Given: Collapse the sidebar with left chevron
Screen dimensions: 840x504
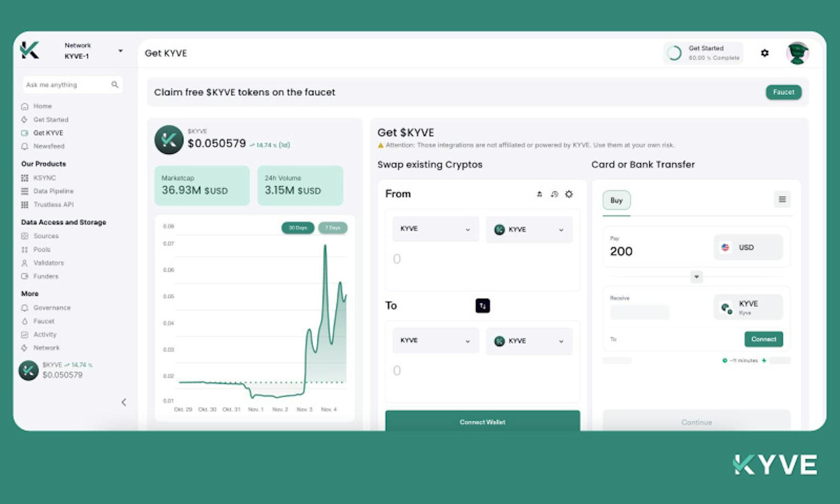Looking at the screenshot, I should pos(124,402).
